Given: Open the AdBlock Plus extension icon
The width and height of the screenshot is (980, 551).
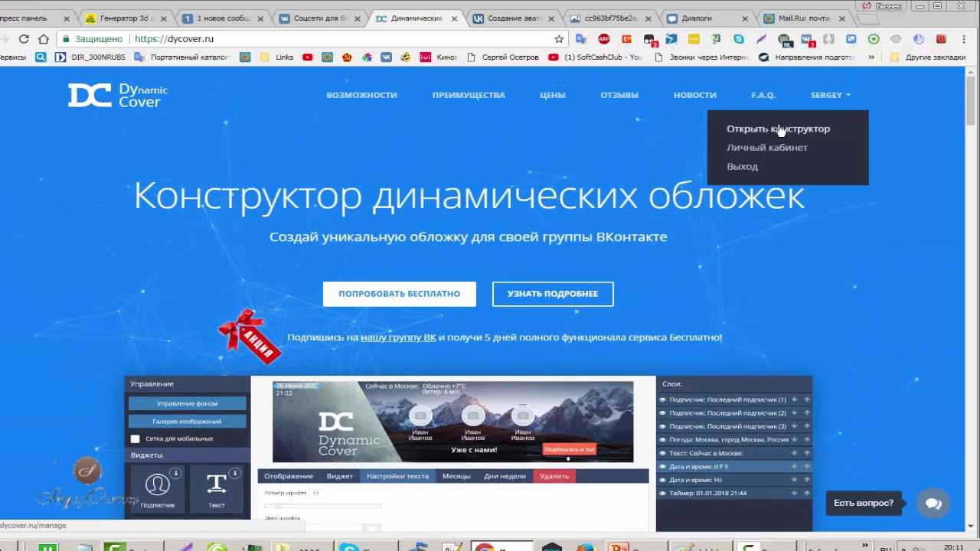Looking at the screenshot, I should point(604,39).
